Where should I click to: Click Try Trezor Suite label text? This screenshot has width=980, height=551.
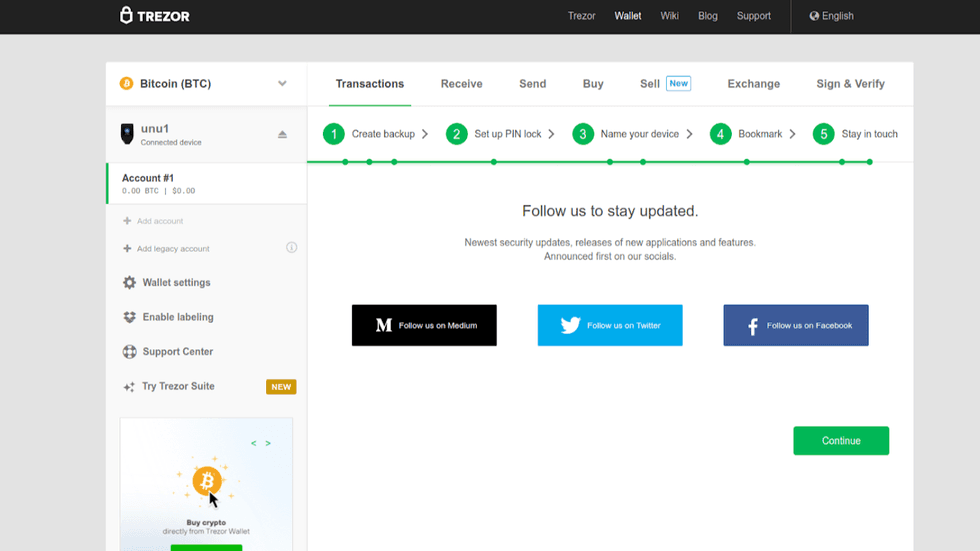pyautogui.click(x=178, y=386)
